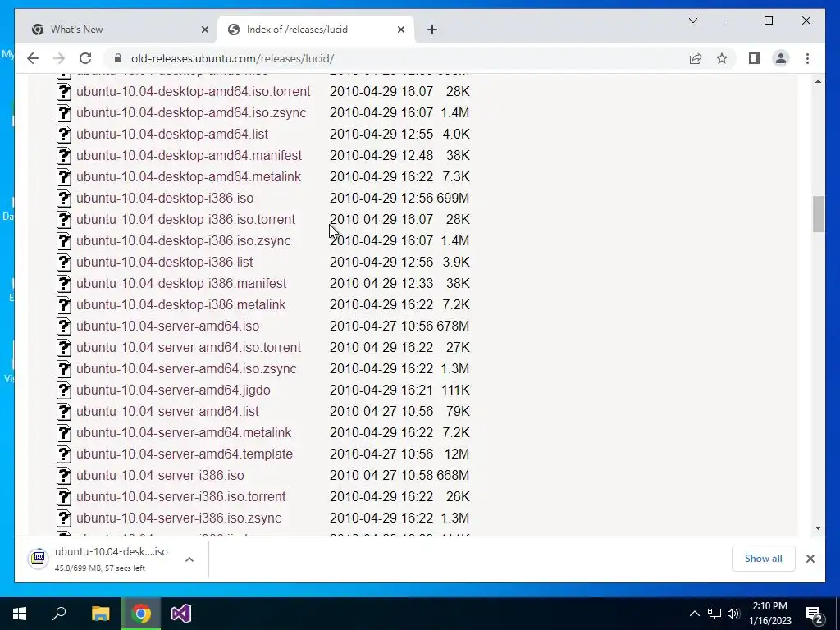Viewport: 840px width, 630px height.
Task: Share this page using the share icon
Action: pyautogui.click(x=696, y=58)
